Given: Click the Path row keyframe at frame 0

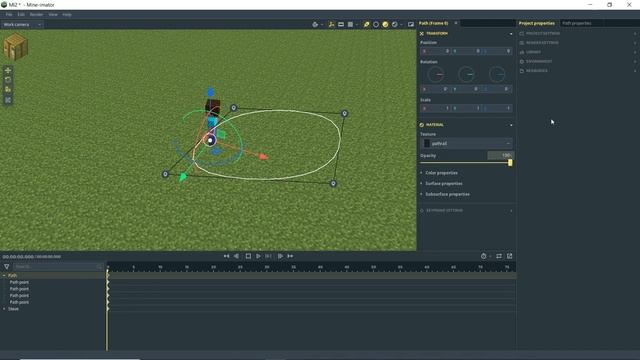Looking at the screenshot, I should pyautogui.click(x=108, y=276).
